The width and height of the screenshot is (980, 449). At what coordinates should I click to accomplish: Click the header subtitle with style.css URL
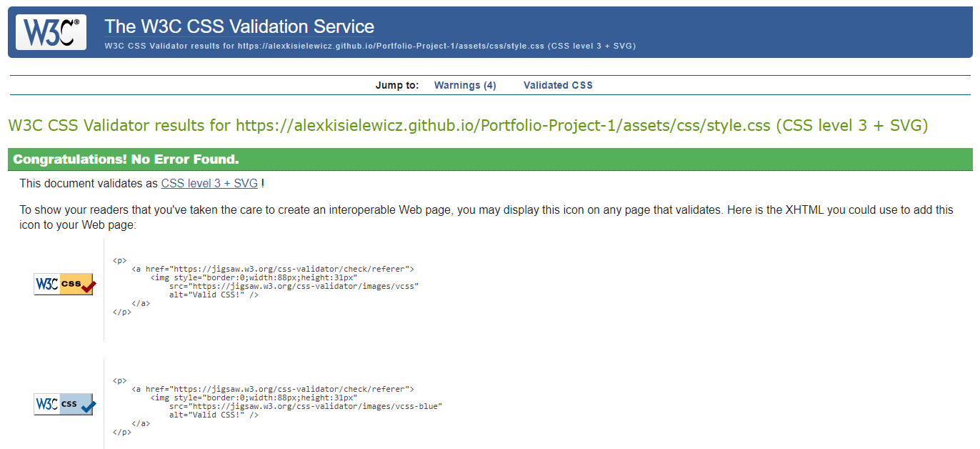pos(370,46)
